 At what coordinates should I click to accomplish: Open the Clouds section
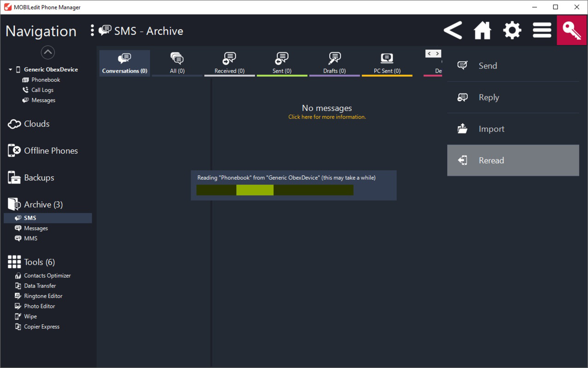click(29, 124)
